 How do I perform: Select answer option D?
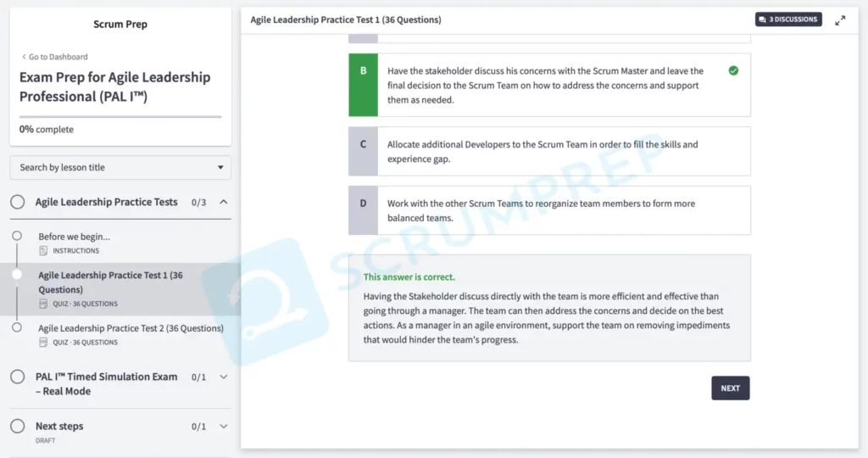(549, 210)
